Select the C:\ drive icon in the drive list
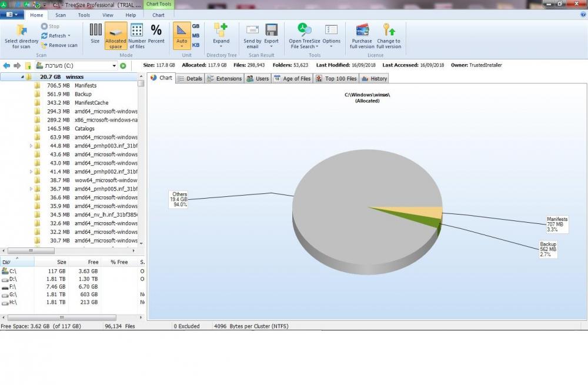Viewport: 588px width, 385px height. pyautogui.click(x=5, y=270)
